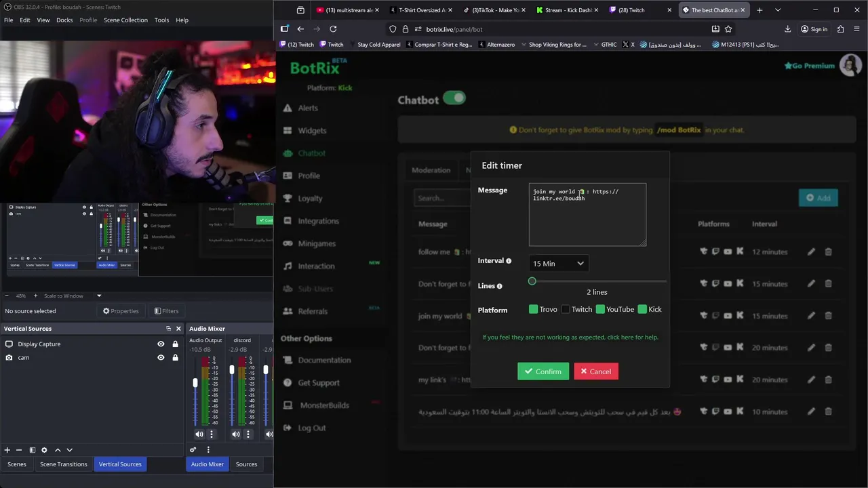This screenshot has height=488, width=868.
Task: Open the Interval 15 Min dropdown
Action: (x=558, y=264)
